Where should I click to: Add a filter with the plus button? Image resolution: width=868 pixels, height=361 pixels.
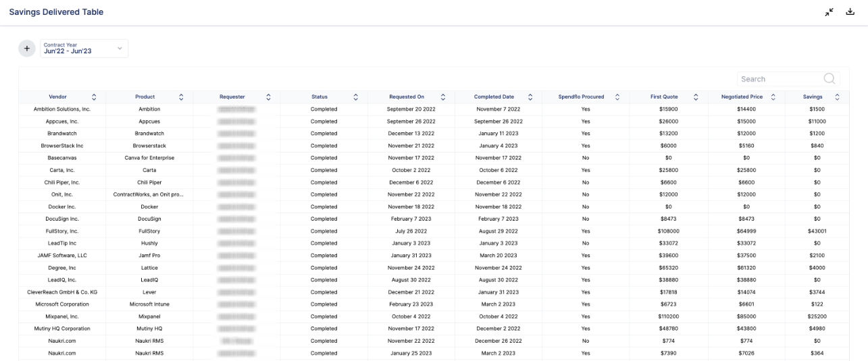pos(26,49)
